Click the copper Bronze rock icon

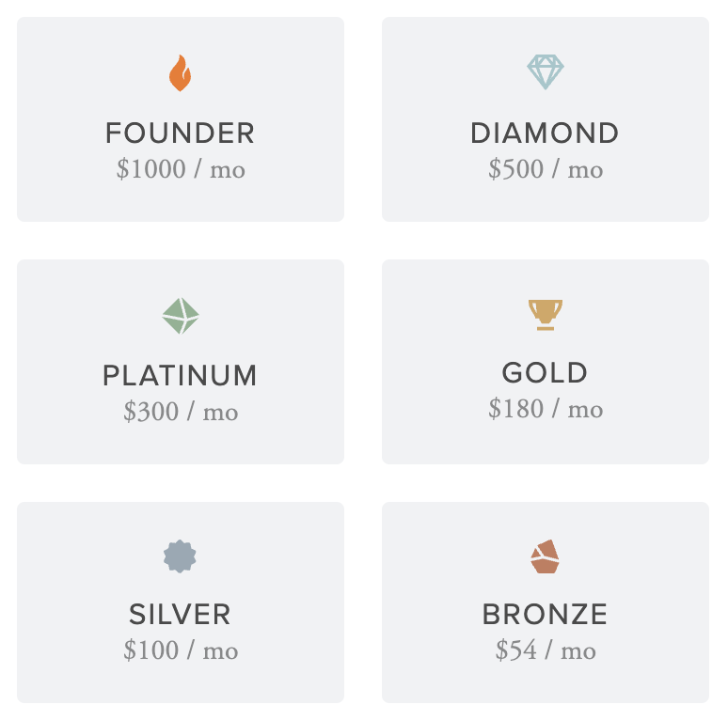(x=546, y=556)
